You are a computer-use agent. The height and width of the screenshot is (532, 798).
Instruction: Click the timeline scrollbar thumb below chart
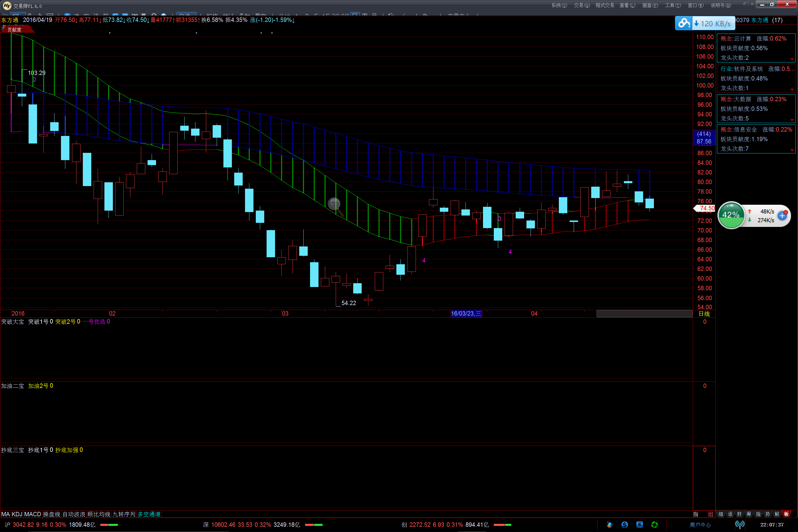pos(644,314)
